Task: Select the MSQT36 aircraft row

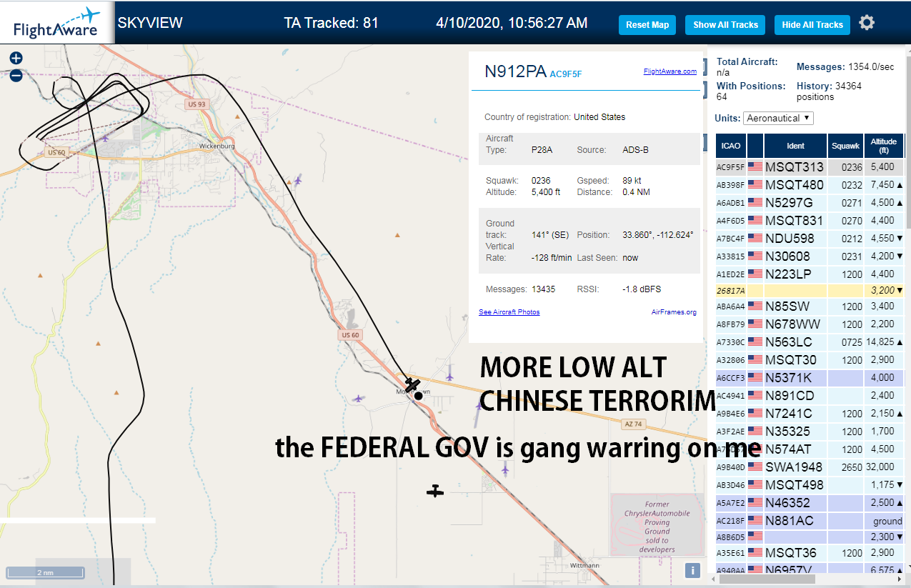Action: [x=810, y=553]
